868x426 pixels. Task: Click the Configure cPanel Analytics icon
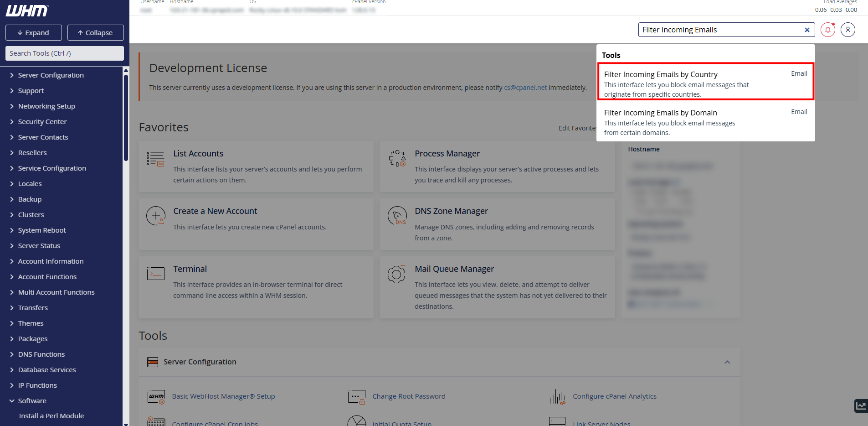click(x=557, y=397)
